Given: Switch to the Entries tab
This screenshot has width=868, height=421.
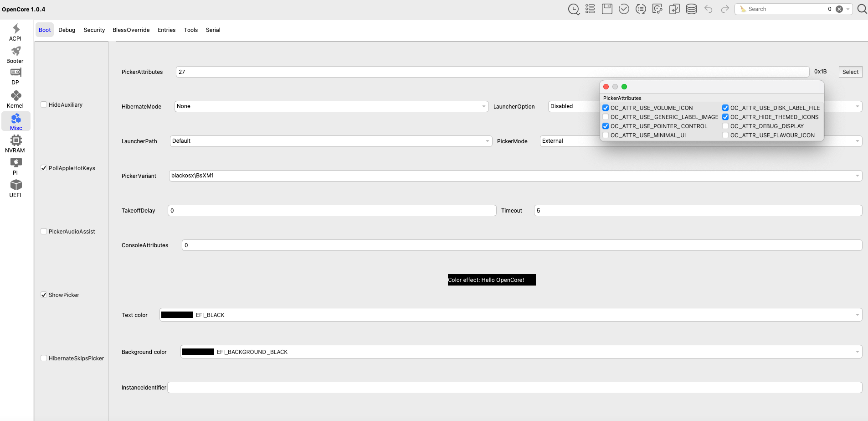Looking at the screenshot, I should (x=167, y=30).
